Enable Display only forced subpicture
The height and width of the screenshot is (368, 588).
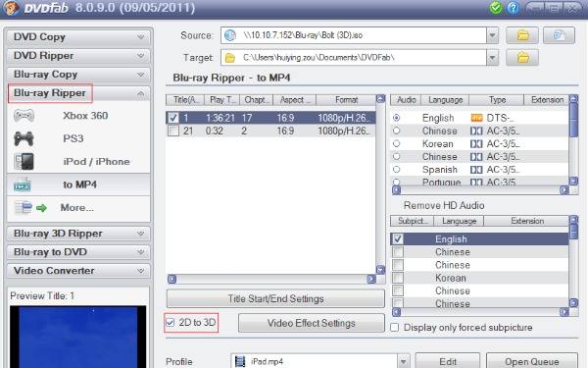click(395, 327)
